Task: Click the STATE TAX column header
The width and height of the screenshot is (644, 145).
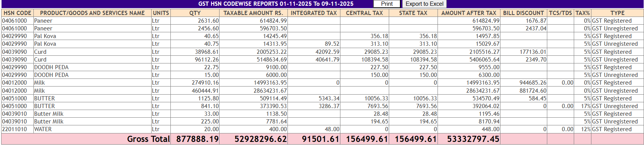Action: pos(413,13)
